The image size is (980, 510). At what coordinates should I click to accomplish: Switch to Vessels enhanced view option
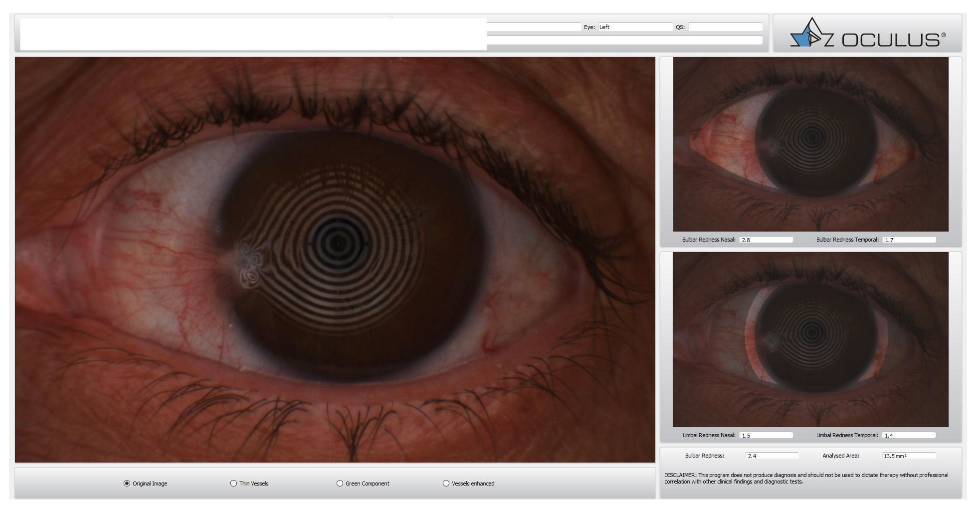click(446, 483)
